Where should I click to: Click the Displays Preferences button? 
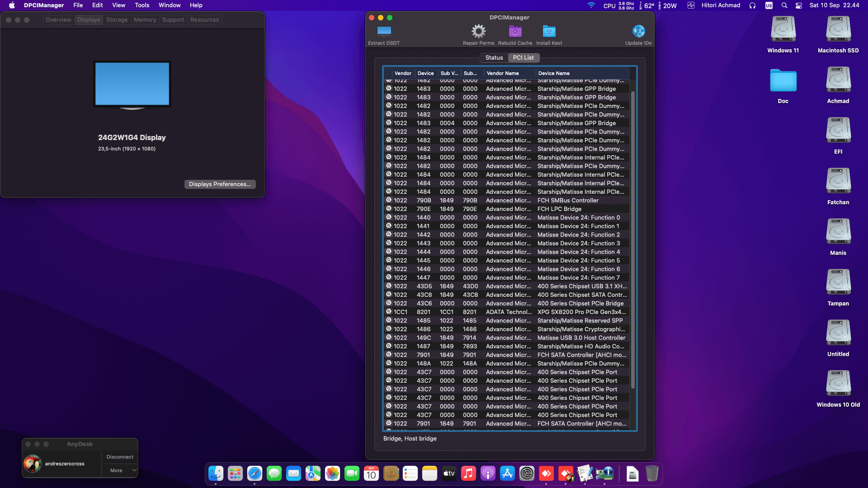(220, 184)
